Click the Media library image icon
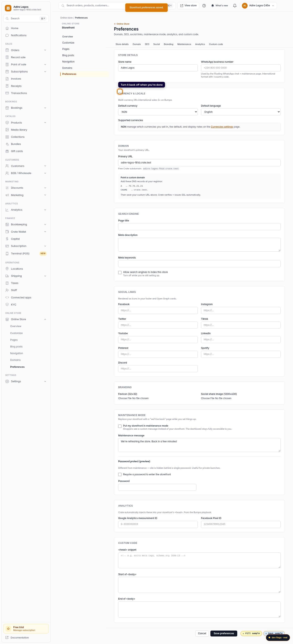 click(7, 130)
